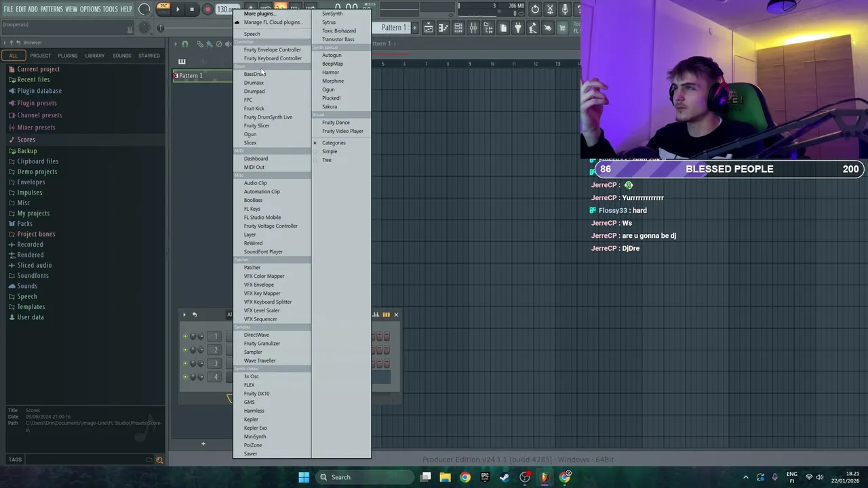Select FLEX from the plugin list

click(x=249, y=385)
